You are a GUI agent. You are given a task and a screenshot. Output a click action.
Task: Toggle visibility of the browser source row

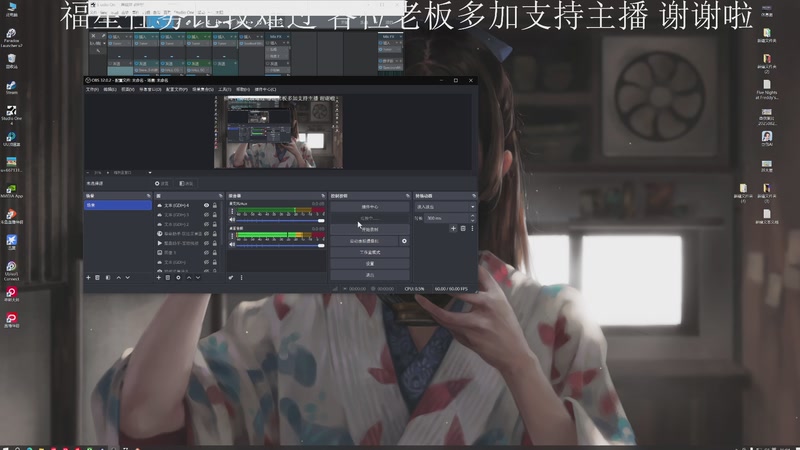[206, 234]
